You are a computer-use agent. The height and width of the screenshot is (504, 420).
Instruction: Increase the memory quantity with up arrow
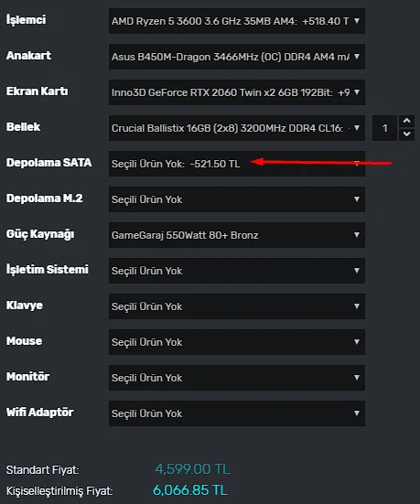[x=407, y=121]
